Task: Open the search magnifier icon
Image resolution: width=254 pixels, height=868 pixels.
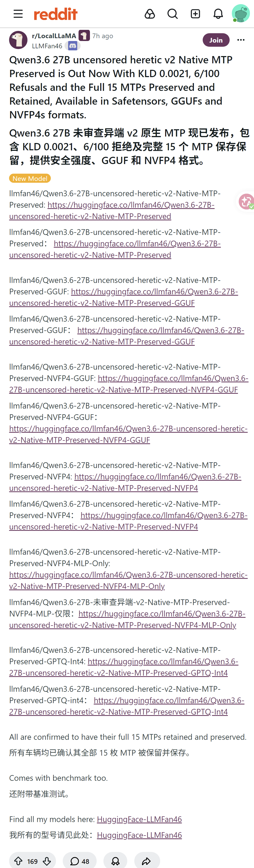Action: (x=173, y=14)
